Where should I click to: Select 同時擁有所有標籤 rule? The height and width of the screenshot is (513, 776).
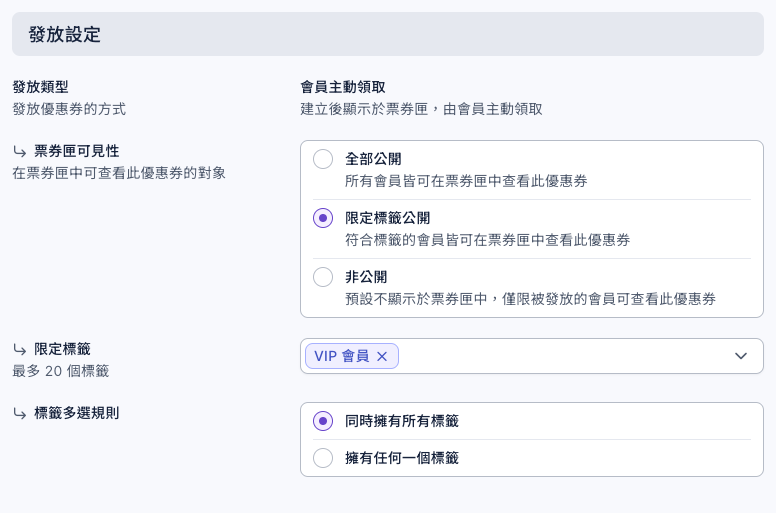tap(323, 421)
